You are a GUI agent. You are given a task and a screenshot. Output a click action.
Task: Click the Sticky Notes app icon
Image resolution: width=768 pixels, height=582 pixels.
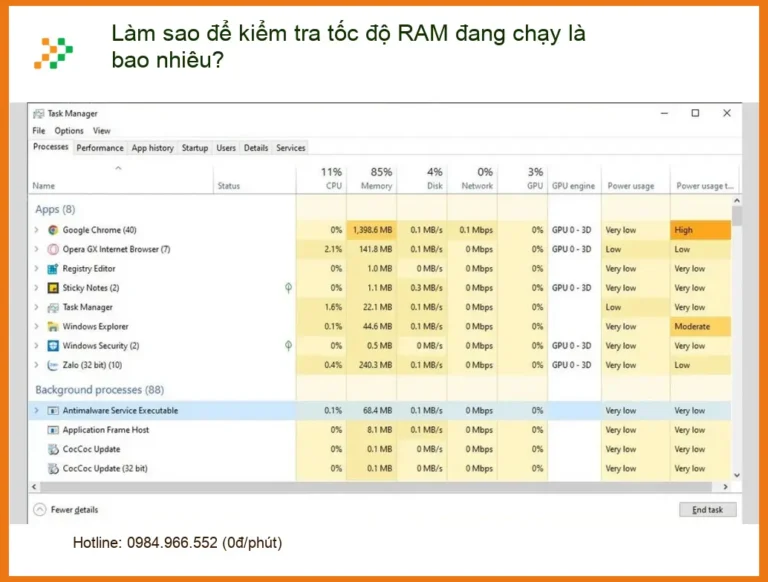click(x=53, y=288)
